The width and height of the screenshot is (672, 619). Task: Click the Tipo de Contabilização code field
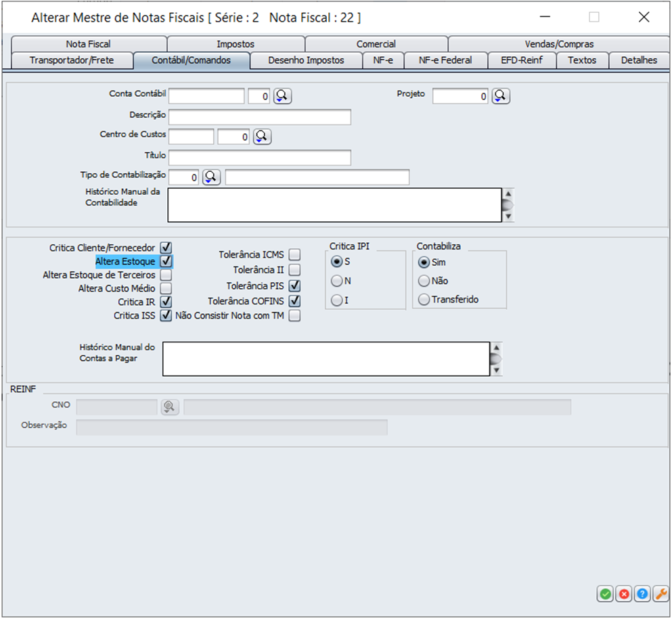click(183, 177)
